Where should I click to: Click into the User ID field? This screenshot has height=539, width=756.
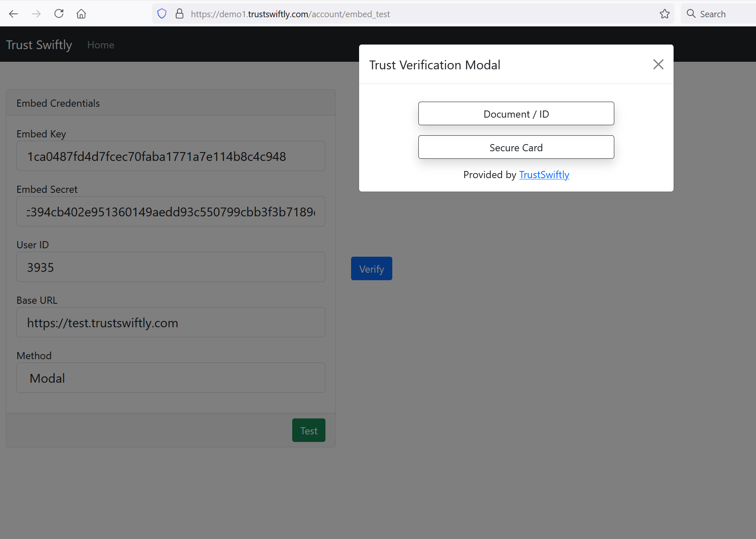coord(171,267)
